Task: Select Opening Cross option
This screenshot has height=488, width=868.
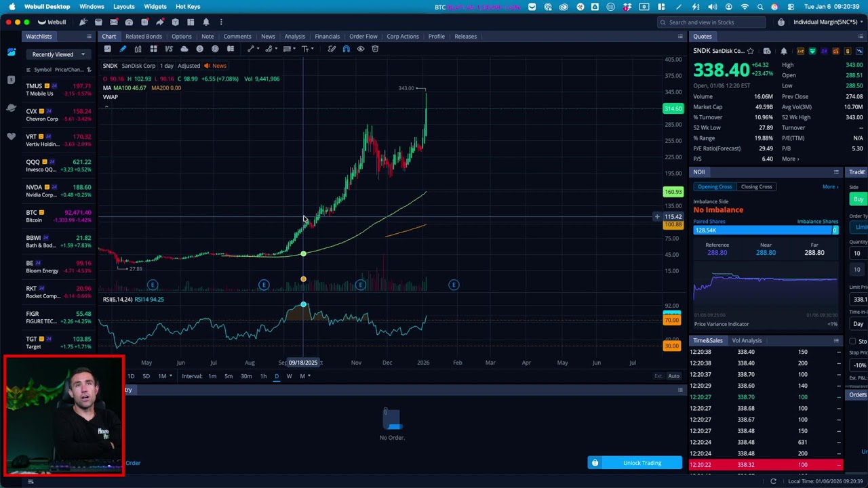Action: tap(715, 186)
